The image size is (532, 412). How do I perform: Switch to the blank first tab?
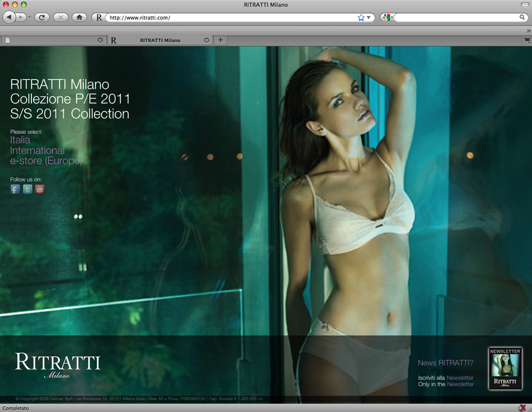pos(53,40)
